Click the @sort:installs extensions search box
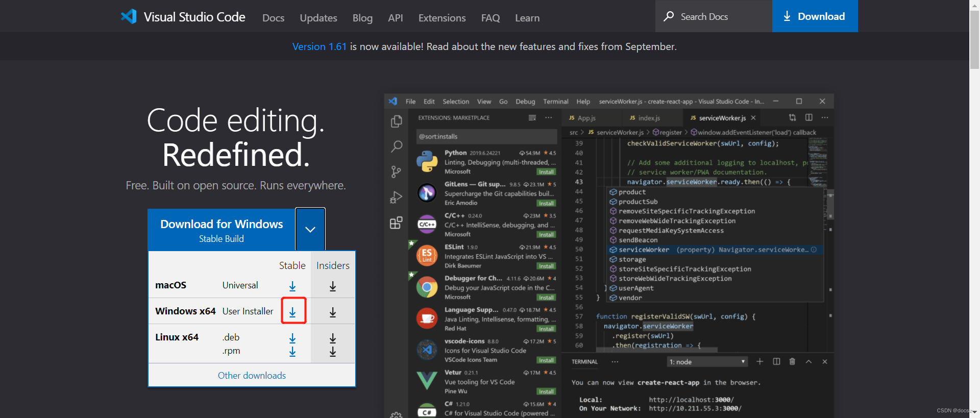980x418 pixels. [486, 136]
